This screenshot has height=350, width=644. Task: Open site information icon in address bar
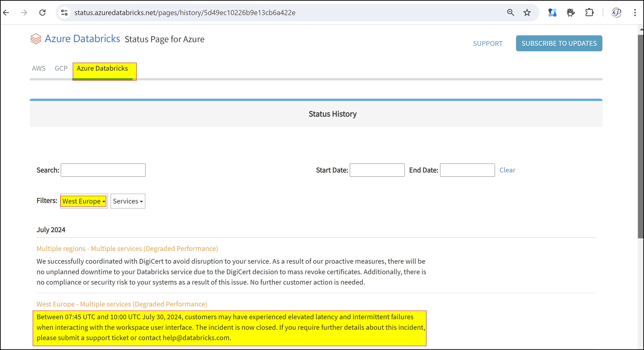pos(64,13)
